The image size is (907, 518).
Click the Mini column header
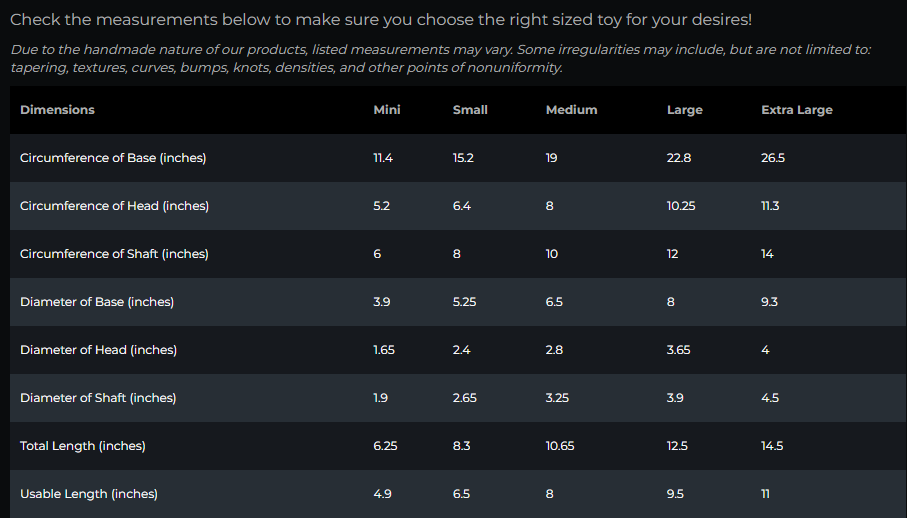(x=387, y=110)
